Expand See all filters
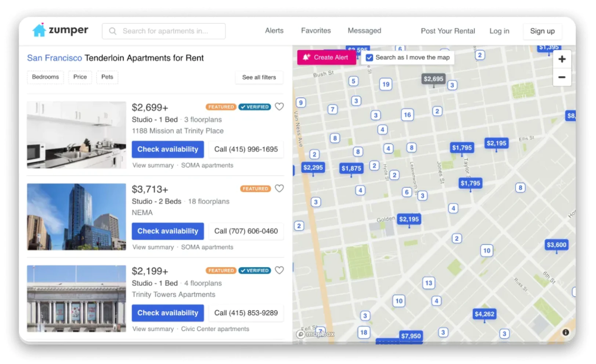 (259, 77)
